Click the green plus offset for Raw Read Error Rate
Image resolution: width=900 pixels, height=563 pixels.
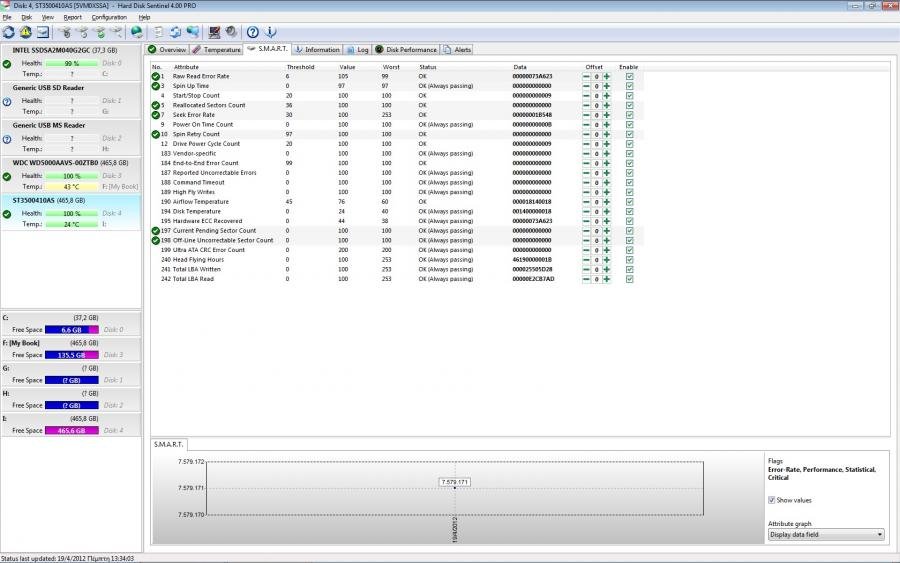[x=606, y=76]
